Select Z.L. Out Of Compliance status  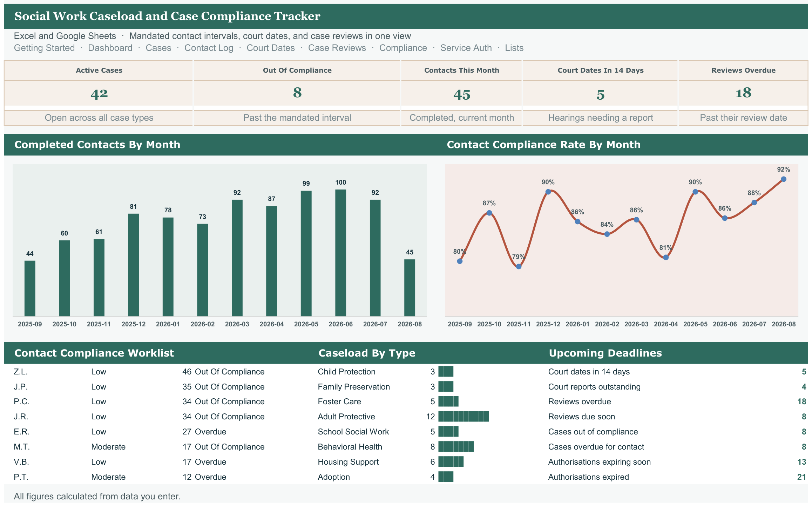(230, 372)
